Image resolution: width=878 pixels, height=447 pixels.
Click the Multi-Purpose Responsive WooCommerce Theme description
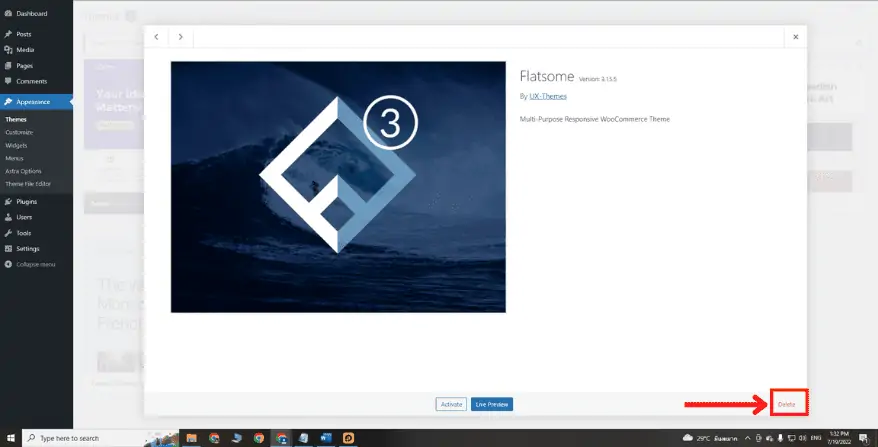pos(595,119)
